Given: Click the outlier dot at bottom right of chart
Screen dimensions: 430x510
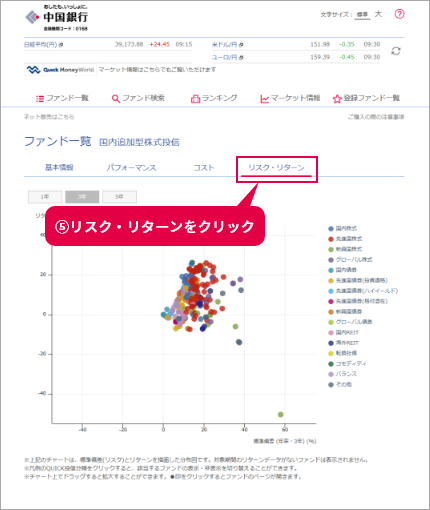Looking at the screenshot, I should pyautogui.click(x=281, y=415).
